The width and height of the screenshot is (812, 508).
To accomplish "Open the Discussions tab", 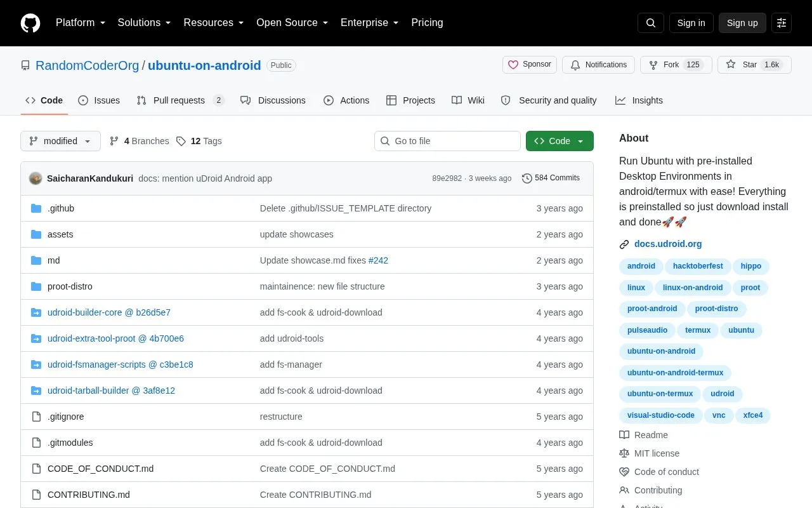I will point(273,100).
